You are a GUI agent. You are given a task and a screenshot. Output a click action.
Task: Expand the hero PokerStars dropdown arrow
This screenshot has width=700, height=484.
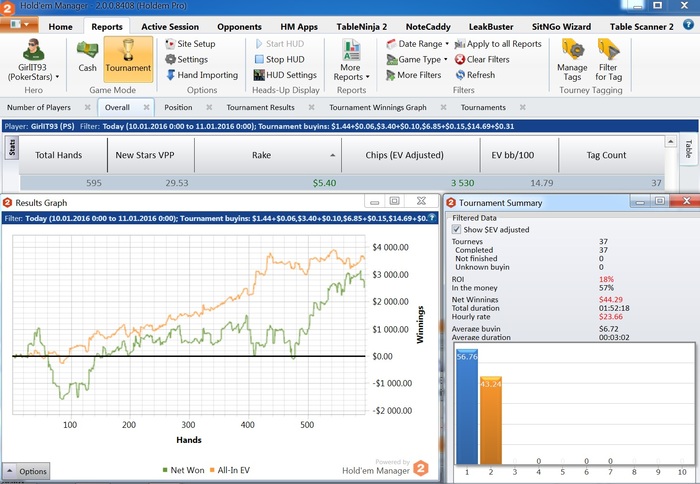point(57,77)
